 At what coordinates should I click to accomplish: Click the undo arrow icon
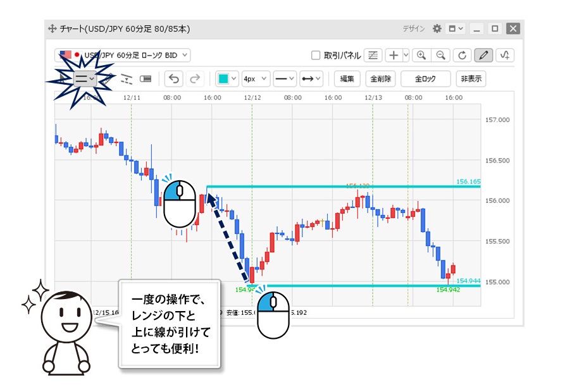click(174, 79)
